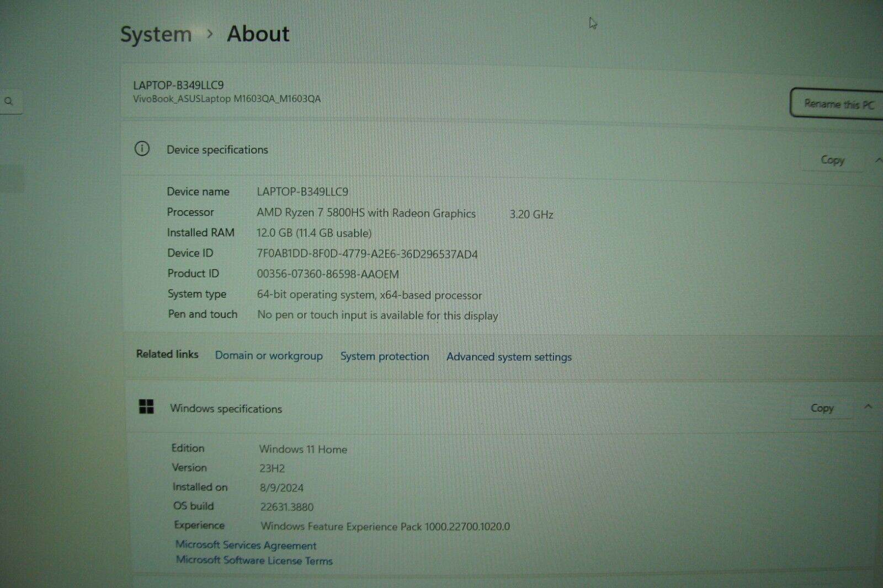Open the Microsoft Software License Terms
Image resolution: width=883 pixels, height=588 pixels.
click(x=254, y=560)
